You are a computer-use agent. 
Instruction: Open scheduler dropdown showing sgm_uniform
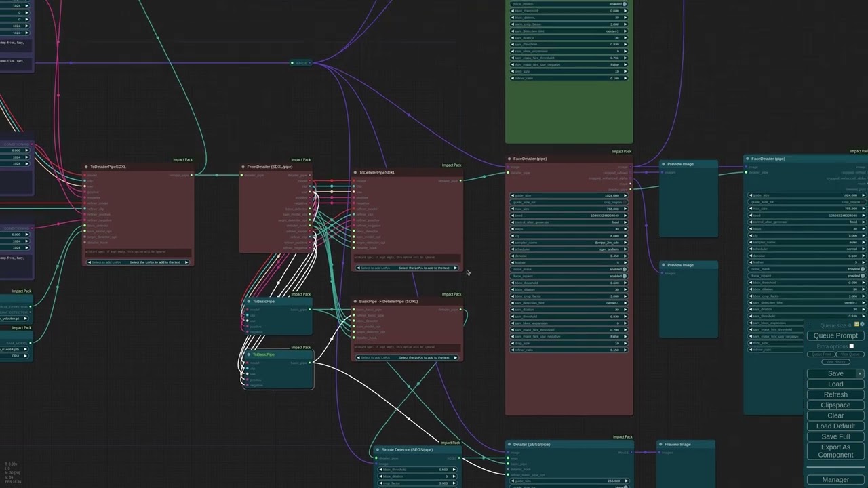[x=570, y=249]
